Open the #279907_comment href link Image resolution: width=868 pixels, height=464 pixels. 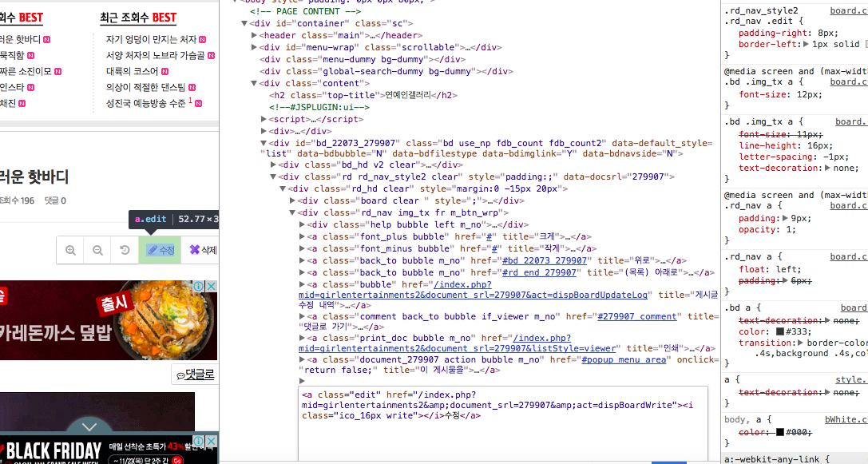point(636,316)
